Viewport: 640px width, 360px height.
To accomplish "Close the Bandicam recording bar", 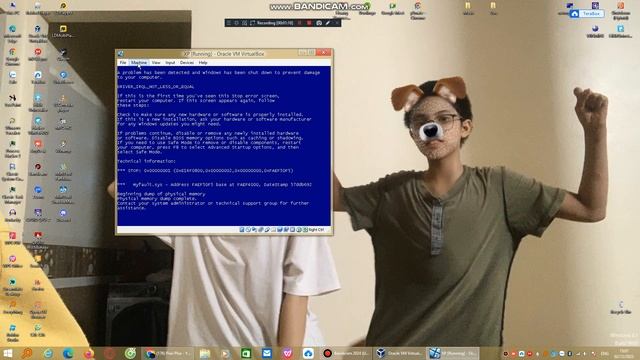I will (336, 23).
